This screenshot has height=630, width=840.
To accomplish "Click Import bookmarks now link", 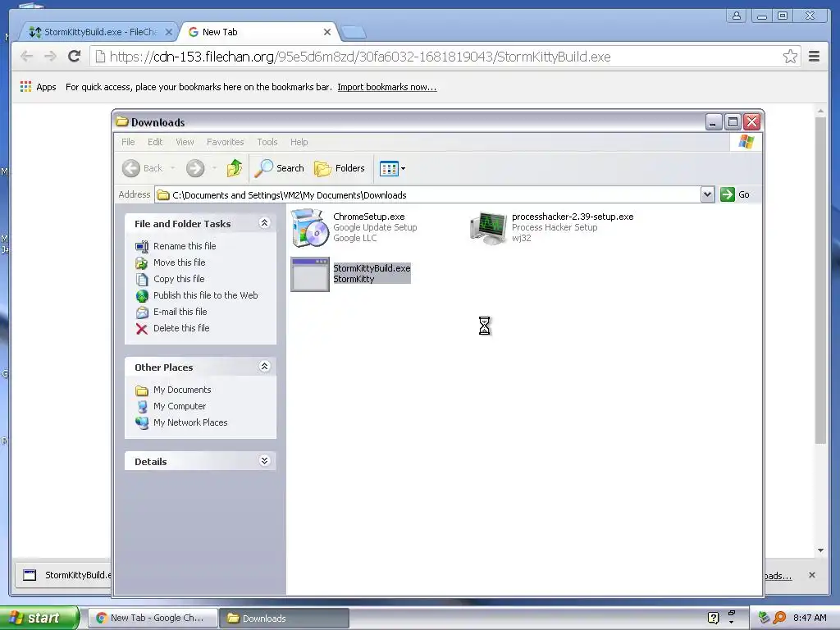I will coord(387,87).
